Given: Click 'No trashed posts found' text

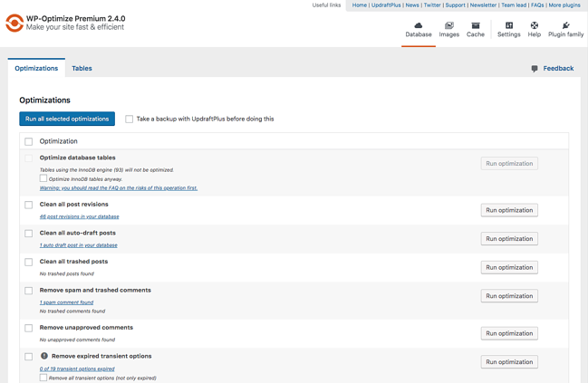Looking at the screenshot, I should point(67,273).
